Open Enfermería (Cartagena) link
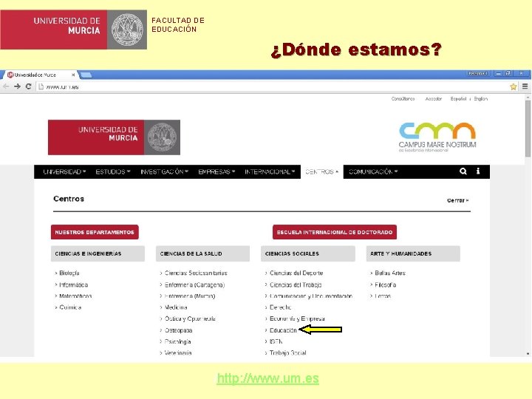Image resolution: width=532 pixels, height=399 pixels. point(195,284)
